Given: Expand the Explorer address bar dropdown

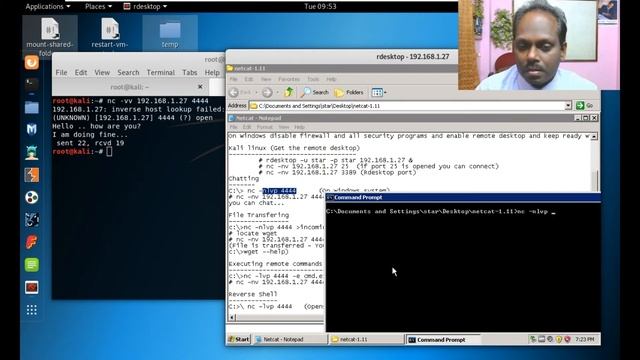Looking at the screenshot, I should coord(568,106).
